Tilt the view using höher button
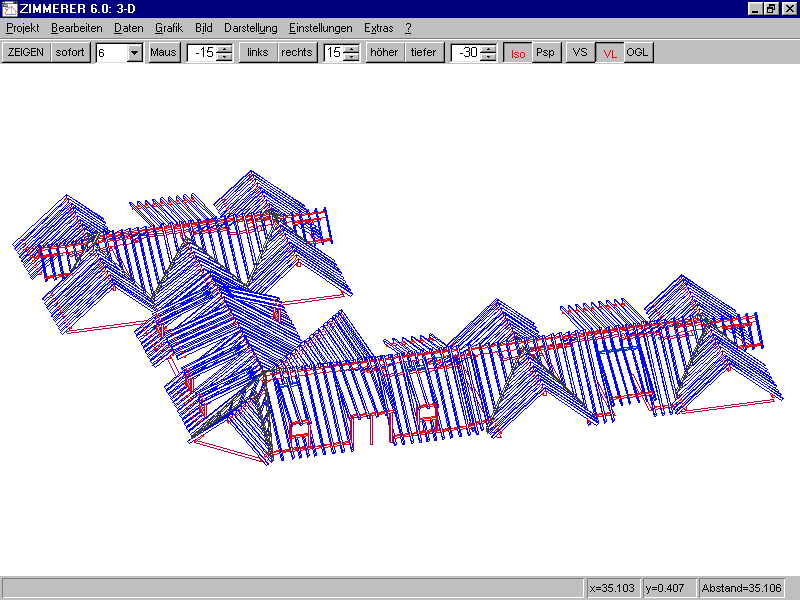Screen dimensions: 800x600 click(385, 52)
